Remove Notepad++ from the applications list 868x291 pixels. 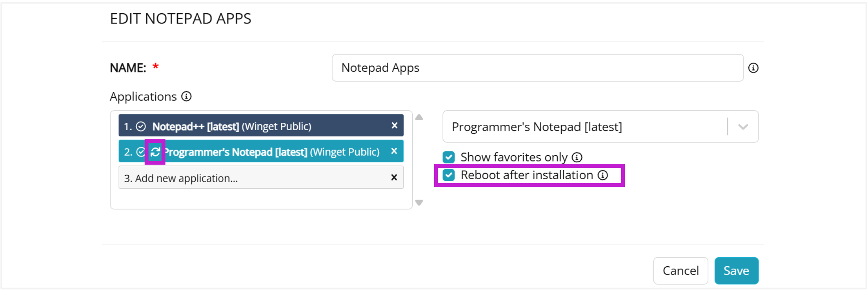[394, 125]
